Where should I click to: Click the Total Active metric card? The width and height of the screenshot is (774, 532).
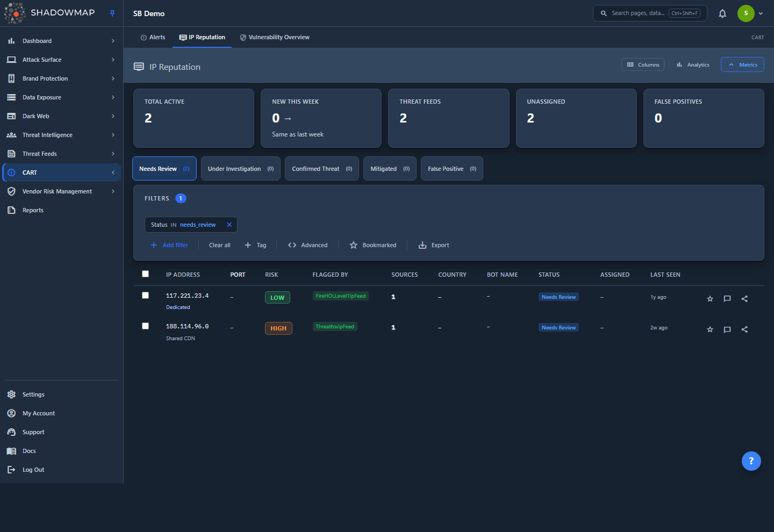pos(193,118)
